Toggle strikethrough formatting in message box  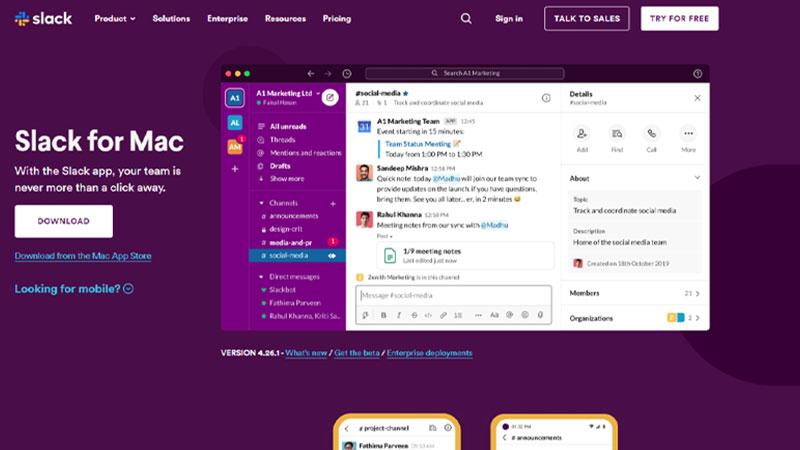tap(414, 315)
